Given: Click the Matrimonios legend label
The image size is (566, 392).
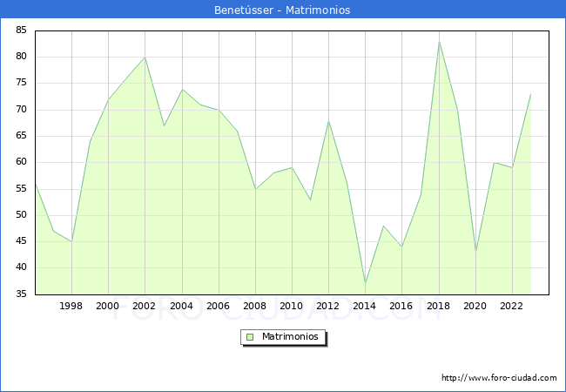Looking at the screenshot, I should coord(290,336).
